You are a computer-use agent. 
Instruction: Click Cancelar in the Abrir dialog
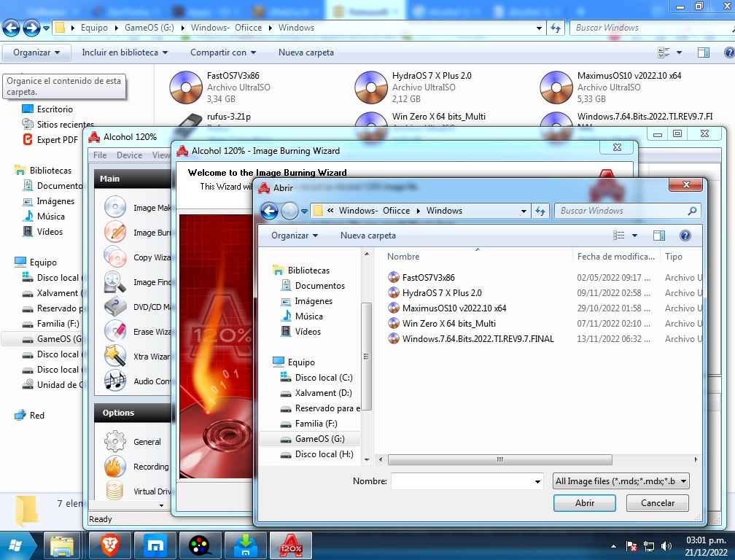(657, 503)
